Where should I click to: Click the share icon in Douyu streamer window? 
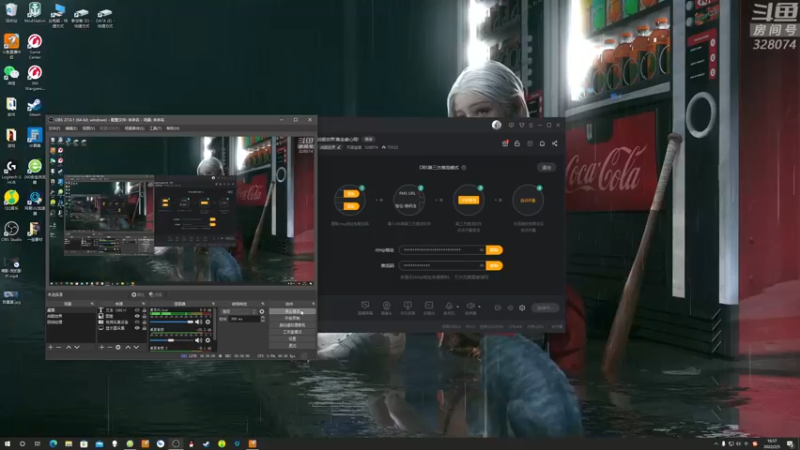(x=555, y=143)
